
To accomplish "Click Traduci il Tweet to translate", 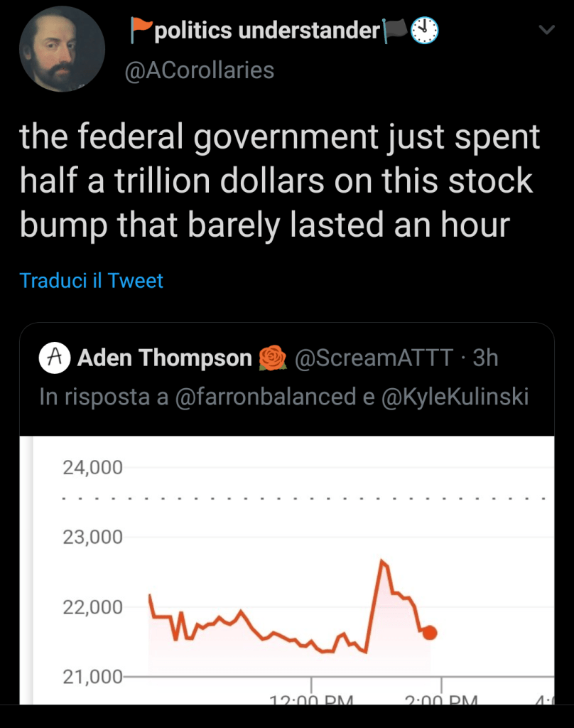I will click(92, 280).
